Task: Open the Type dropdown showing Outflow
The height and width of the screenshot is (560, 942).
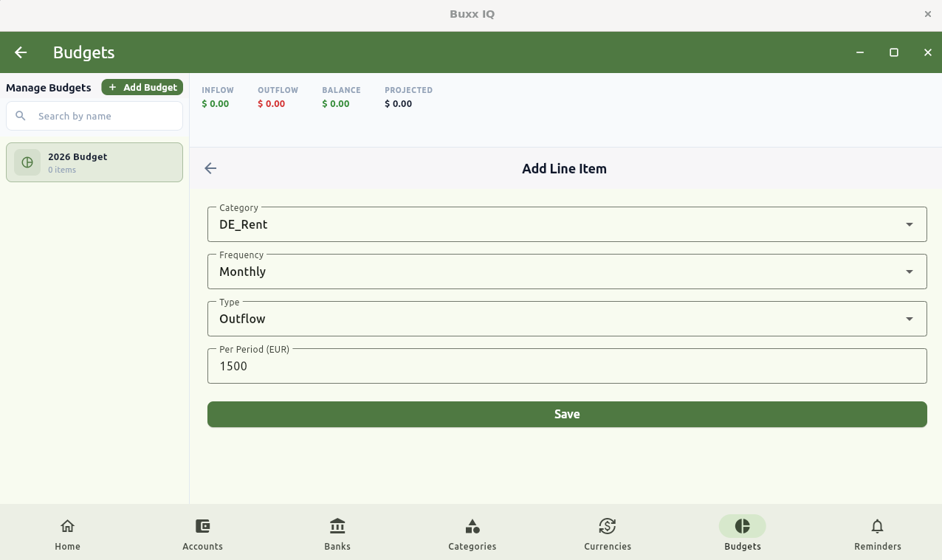Action: [x=567, y=319]
